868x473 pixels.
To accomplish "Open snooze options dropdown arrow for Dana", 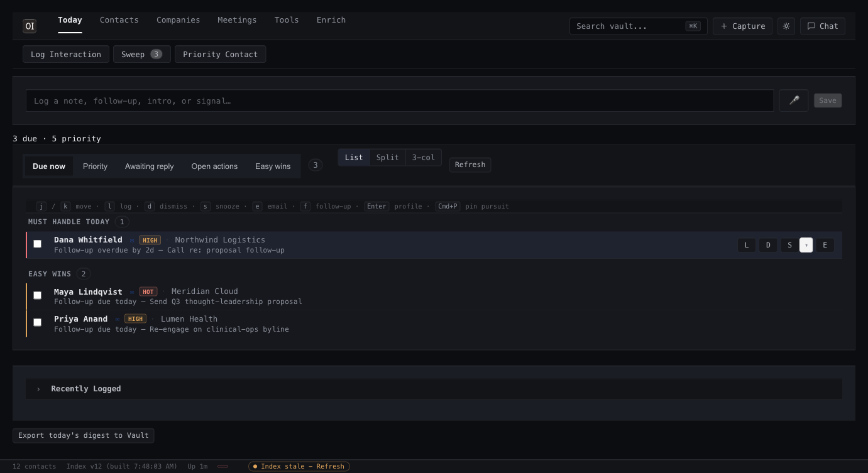I will coord(806,245).
